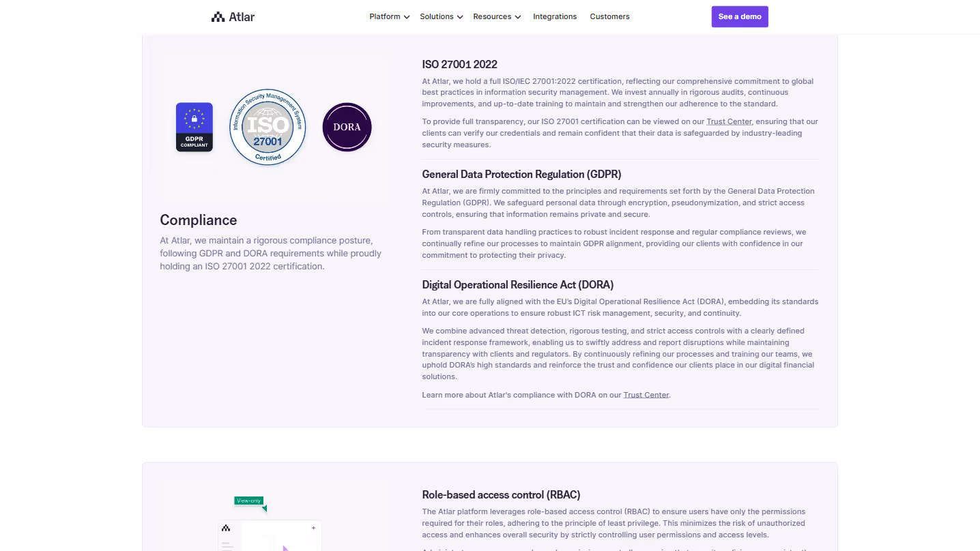Expand the Resources menu chevron
980x551 pixels.
(x=517, y=17)
